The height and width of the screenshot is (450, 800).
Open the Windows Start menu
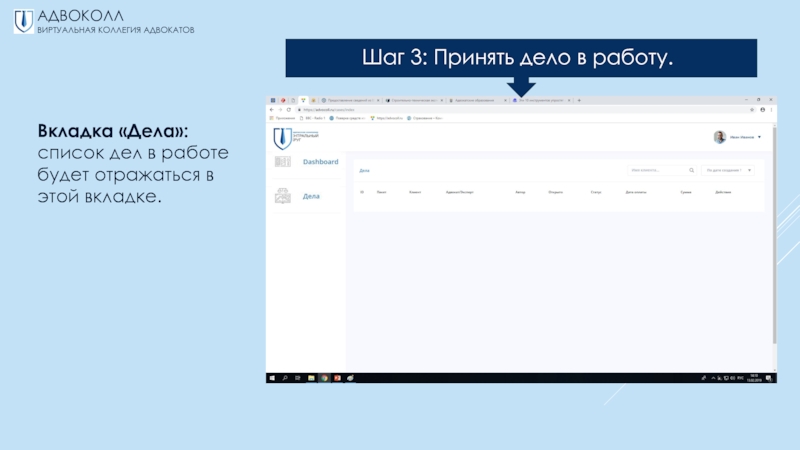tap(271, 377)
